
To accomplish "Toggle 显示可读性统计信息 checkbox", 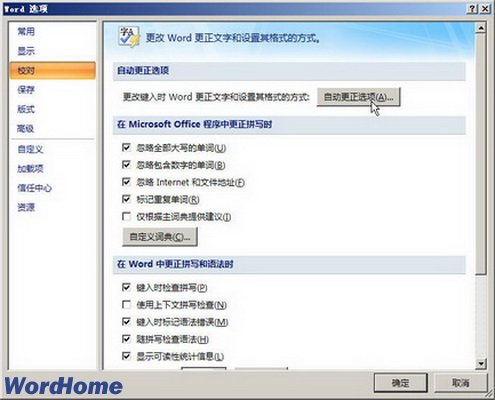I will (x=126, y=356).
